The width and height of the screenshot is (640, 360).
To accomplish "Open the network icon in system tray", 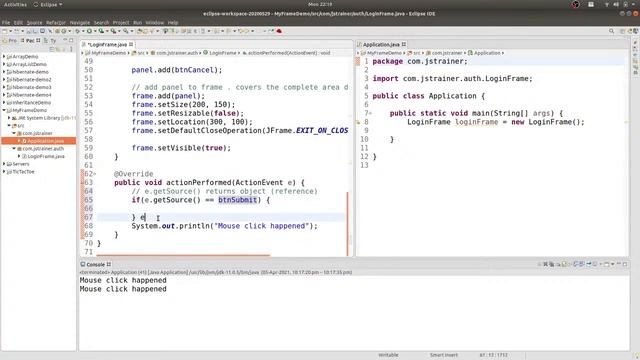I will (607, 4).
